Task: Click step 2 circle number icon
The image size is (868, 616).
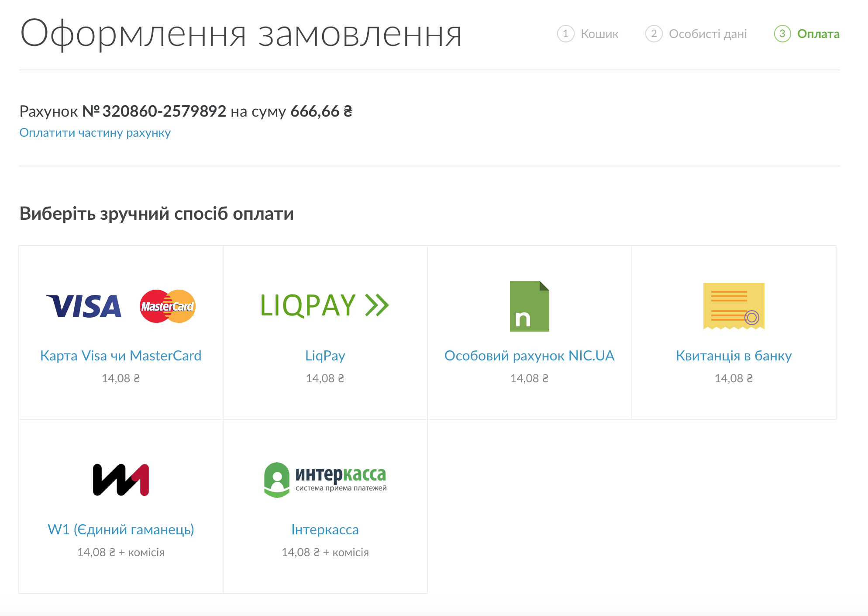Action: (654, 34)
